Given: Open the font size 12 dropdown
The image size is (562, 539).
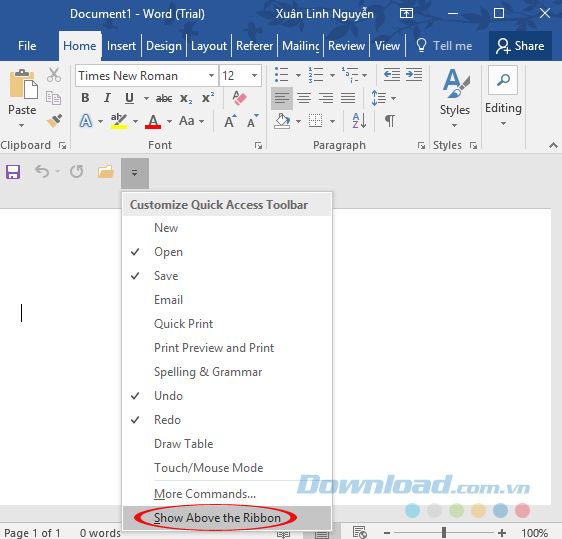Looking at the screenshot, I should [254, 76].
